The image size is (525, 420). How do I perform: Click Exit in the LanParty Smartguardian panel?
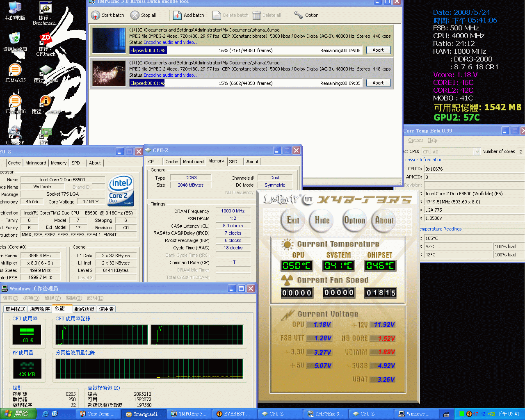point(293,220)
